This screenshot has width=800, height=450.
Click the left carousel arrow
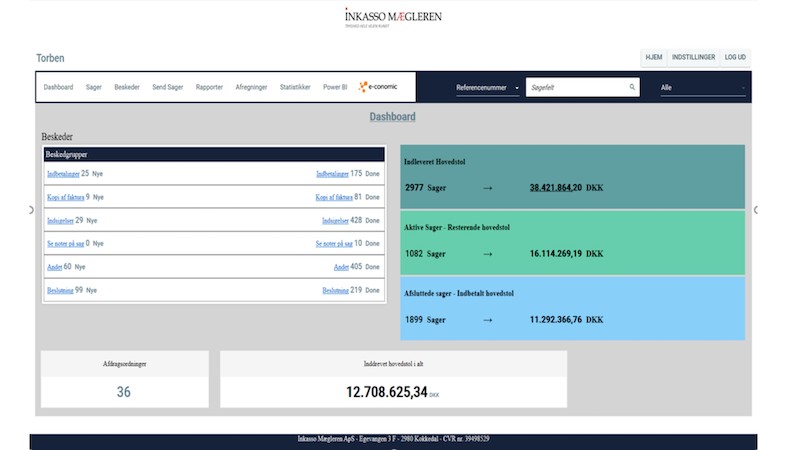(x=33, y=210)
